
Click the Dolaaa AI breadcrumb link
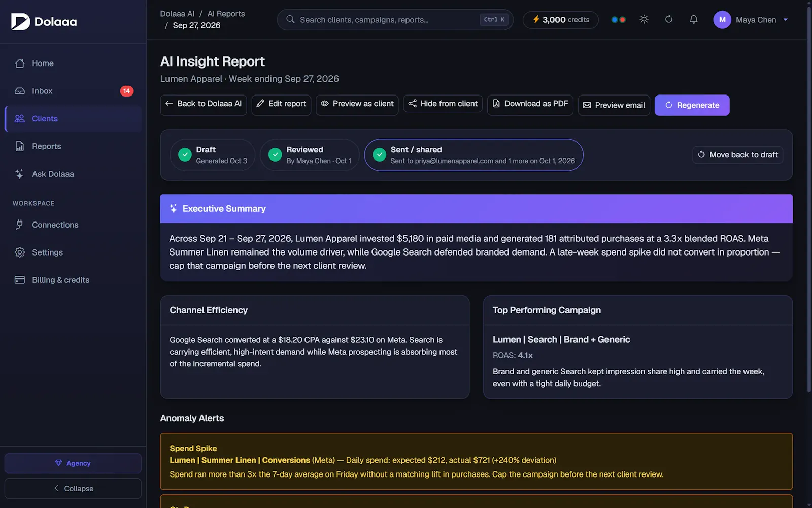pyautogui.click(x=177, y=14)
